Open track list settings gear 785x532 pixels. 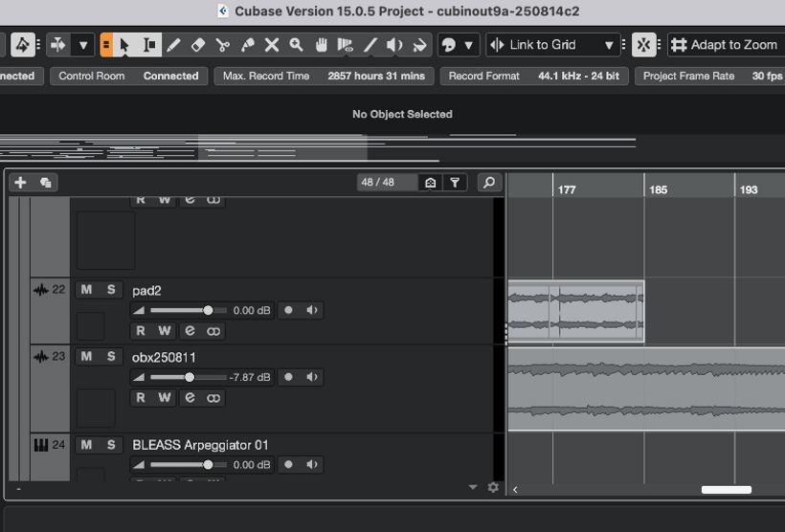[x=493, y=487]
